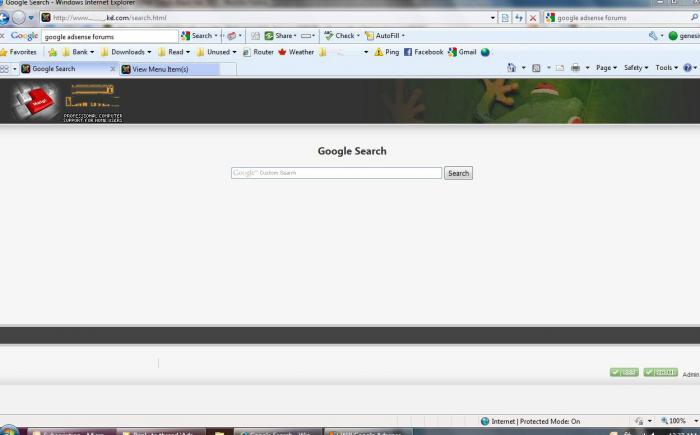Click the AutoFill toolbar button

pyautogui.click(x=384, y=36)
